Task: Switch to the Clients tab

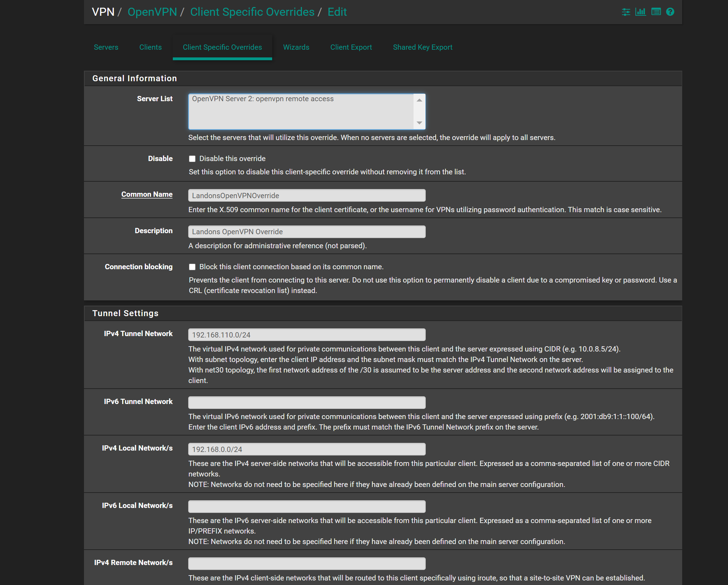Action: click(150, 47)
